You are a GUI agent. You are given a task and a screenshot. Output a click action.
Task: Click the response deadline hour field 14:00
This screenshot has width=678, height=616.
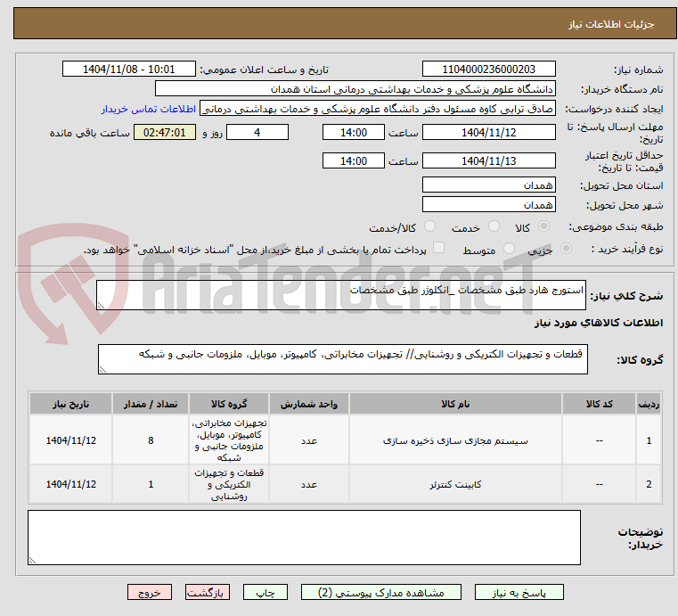(354, 132)
